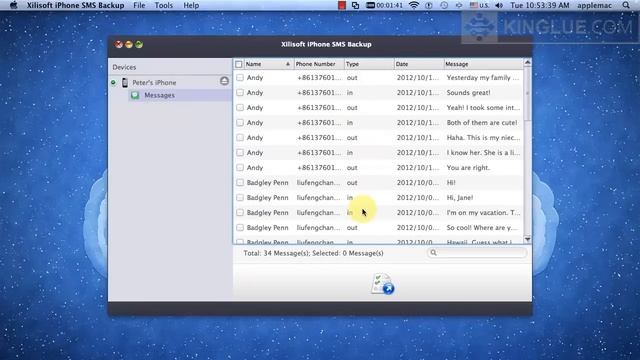Click the export messages icon at bottom

(382, 284)
